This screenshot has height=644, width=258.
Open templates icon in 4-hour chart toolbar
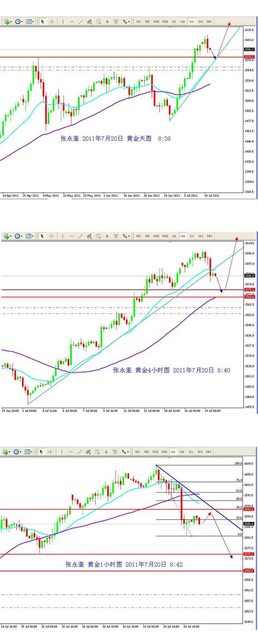29,236
